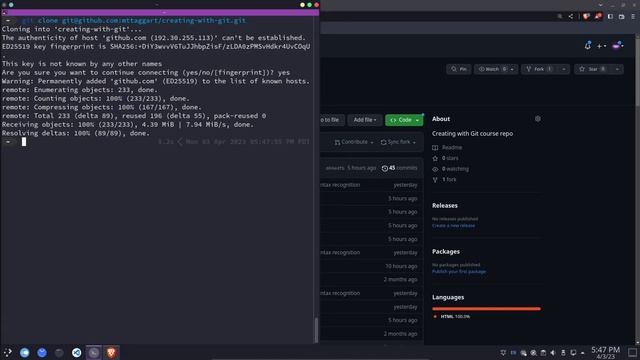Expand the Contribute dropdown

coord(353,142)
